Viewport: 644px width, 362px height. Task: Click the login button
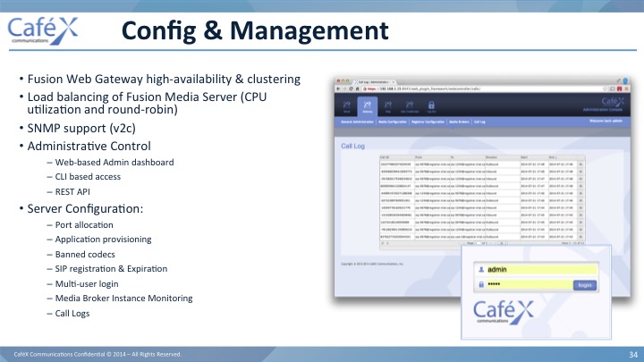(x=585, y=285)
